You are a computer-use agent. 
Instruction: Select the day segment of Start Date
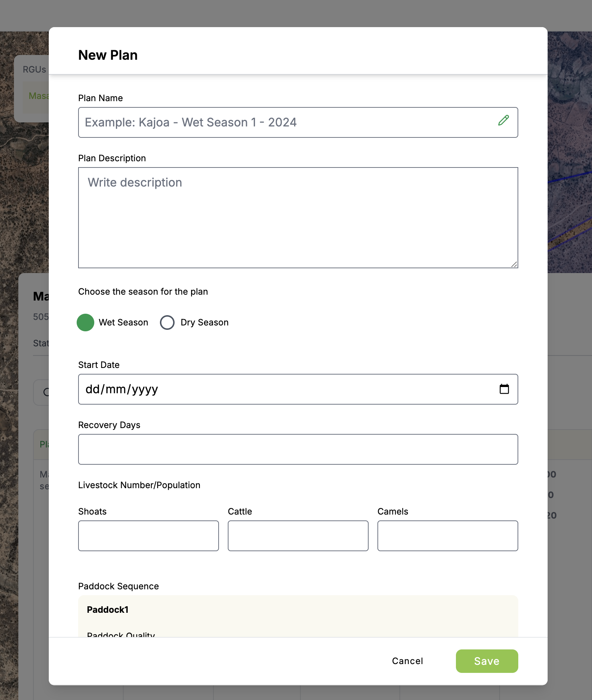92,389
